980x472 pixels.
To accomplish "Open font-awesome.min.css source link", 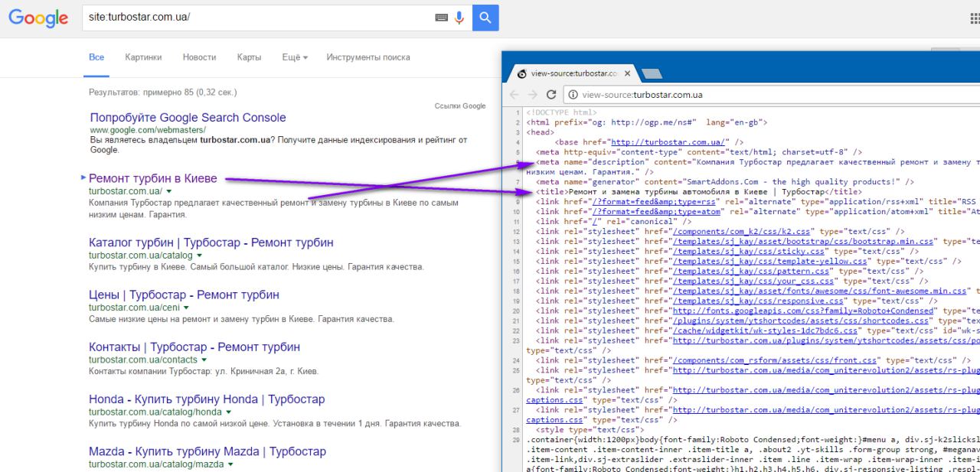I will pyautogui.click(x=819, y=291).
